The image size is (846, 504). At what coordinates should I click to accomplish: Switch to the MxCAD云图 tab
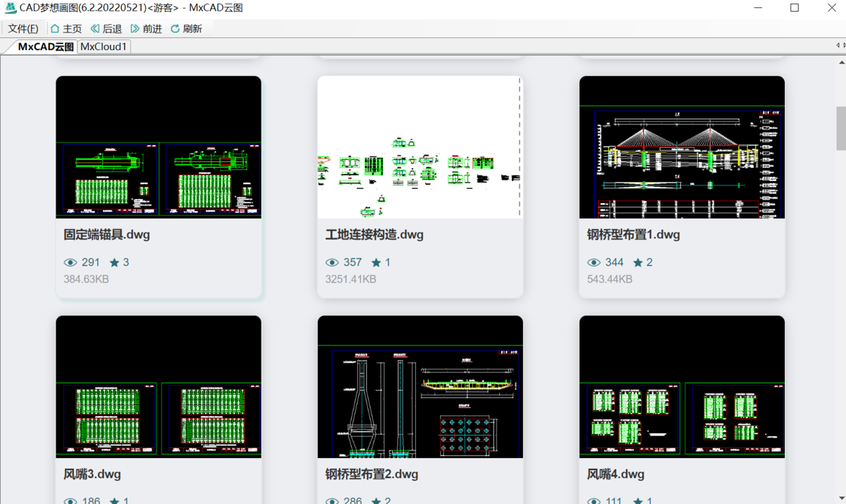[x=45, y=47]
